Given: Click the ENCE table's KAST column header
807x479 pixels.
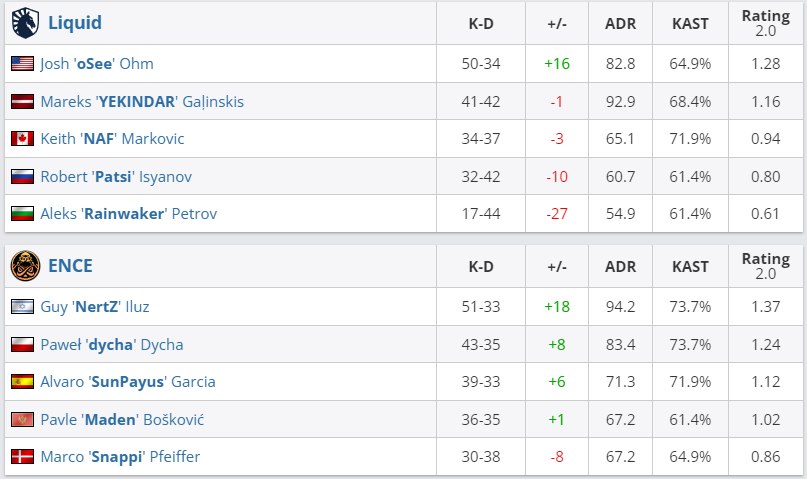Looking at the screenshot, I should (x=690, y=267).
